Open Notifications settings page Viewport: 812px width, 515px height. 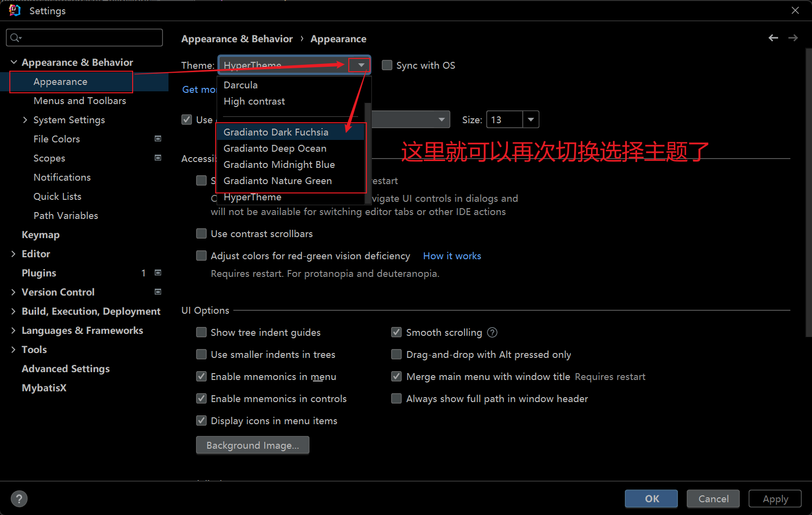point(62,177)
